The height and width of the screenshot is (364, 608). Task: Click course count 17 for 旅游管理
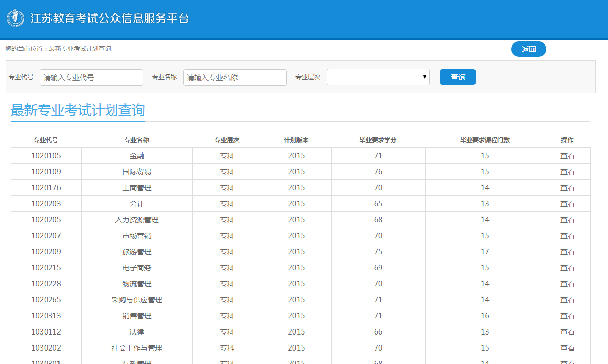pyautogui.click(x=485, y=252)
